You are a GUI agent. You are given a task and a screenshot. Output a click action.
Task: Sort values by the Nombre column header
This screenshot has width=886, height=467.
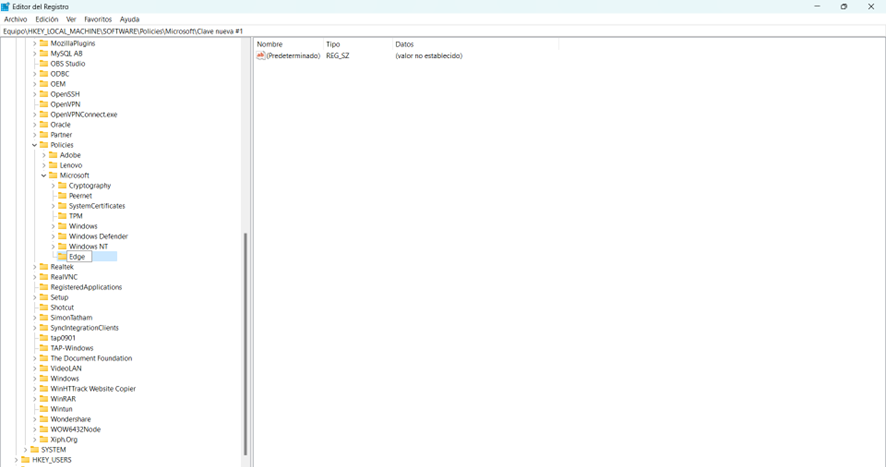click(x=289, y=44)
